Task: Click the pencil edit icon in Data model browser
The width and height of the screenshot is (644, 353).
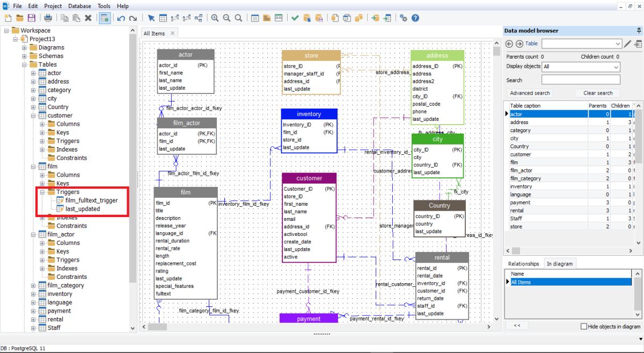Action: point(627,44)
